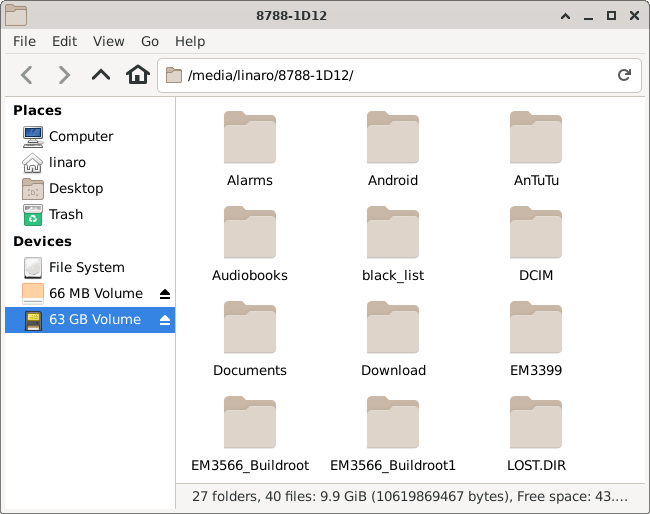Open the File menu
650x514 pixels.
[24, 41]
